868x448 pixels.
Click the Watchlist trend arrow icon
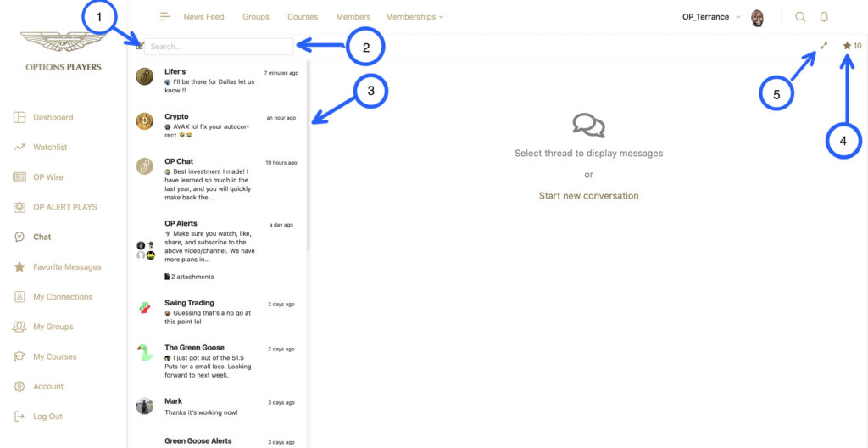19,148
